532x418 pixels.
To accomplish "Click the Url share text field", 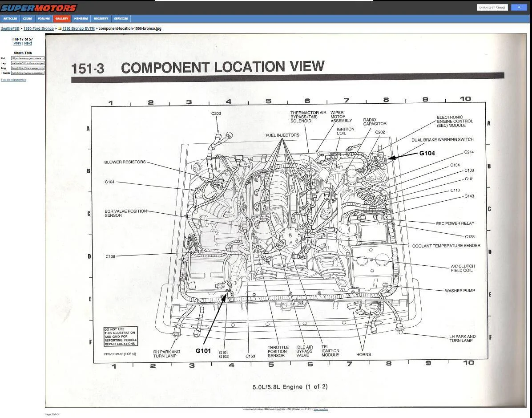I will pos(28,58).
